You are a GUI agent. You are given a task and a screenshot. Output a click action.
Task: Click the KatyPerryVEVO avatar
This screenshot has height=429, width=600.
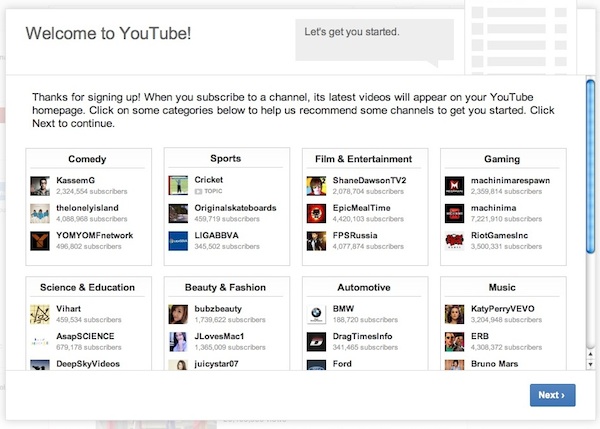[454, 313]
